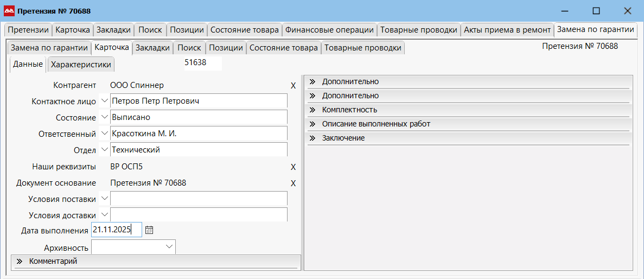Expand the Комментарий panel

[20, 261]
